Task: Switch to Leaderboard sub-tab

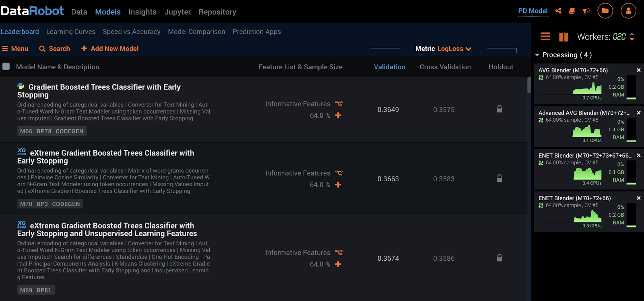Action: click(20, 32)
